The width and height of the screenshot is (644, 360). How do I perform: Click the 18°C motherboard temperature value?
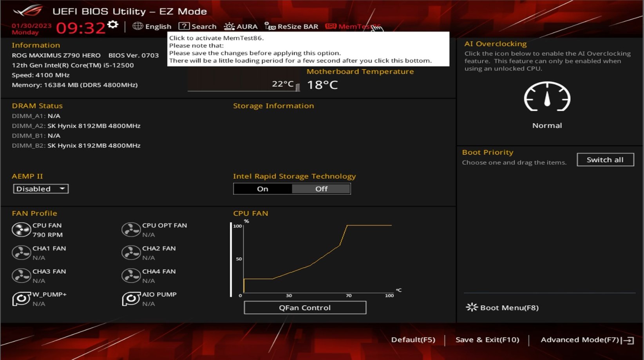coord(322,85)
